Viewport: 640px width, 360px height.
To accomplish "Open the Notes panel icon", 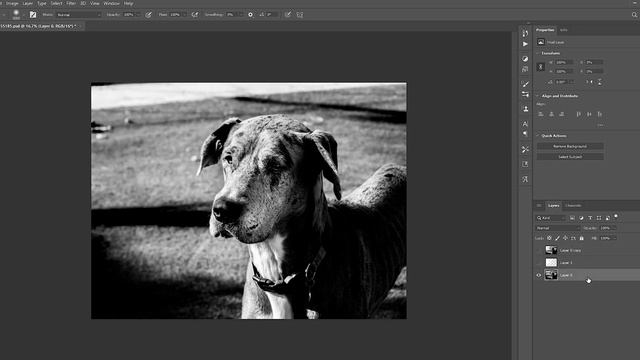I will 525,164.
